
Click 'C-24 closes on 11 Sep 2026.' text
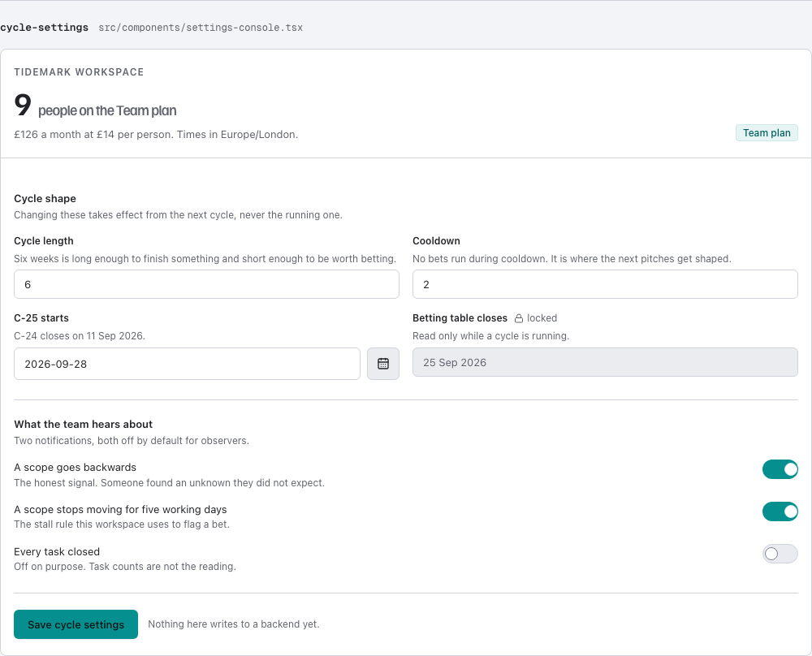pos(80,336)
